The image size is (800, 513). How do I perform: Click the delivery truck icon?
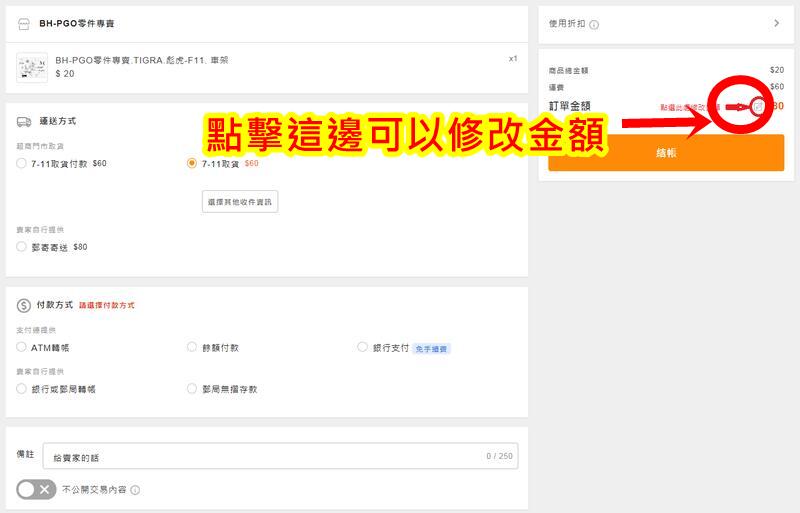tap(24, 121)
